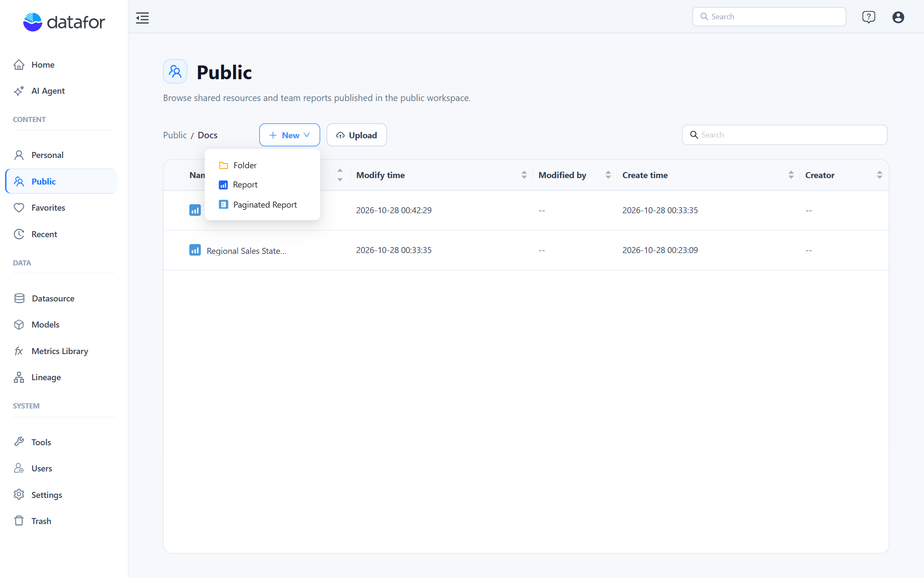
Task: Click the datafor logo
Action: pos(64,22)
